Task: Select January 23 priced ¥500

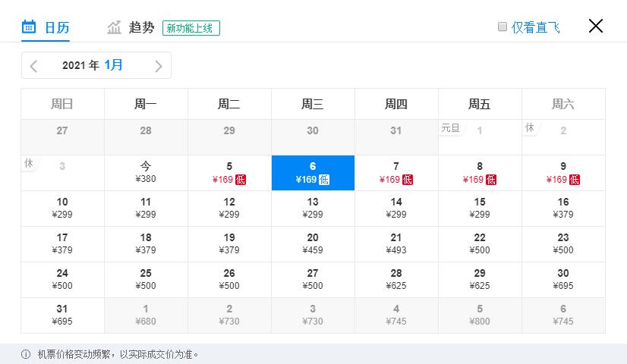Action: [x=563, y=243]
